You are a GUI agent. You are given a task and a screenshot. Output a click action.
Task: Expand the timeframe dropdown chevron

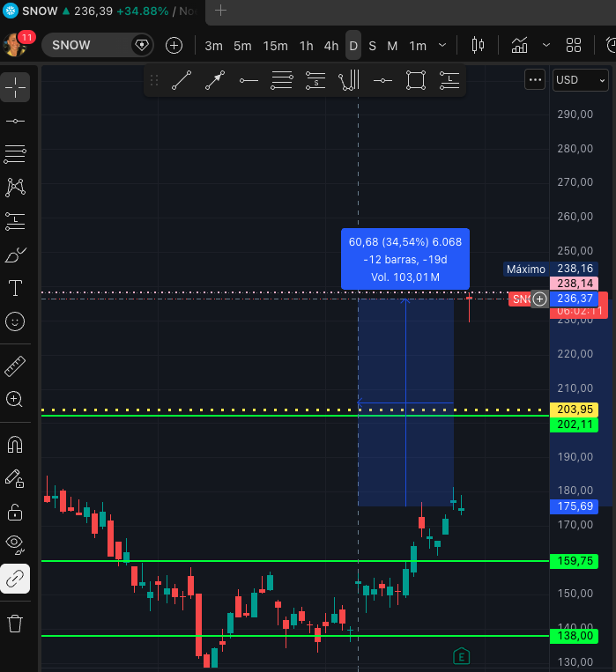(x=442, y=45)
